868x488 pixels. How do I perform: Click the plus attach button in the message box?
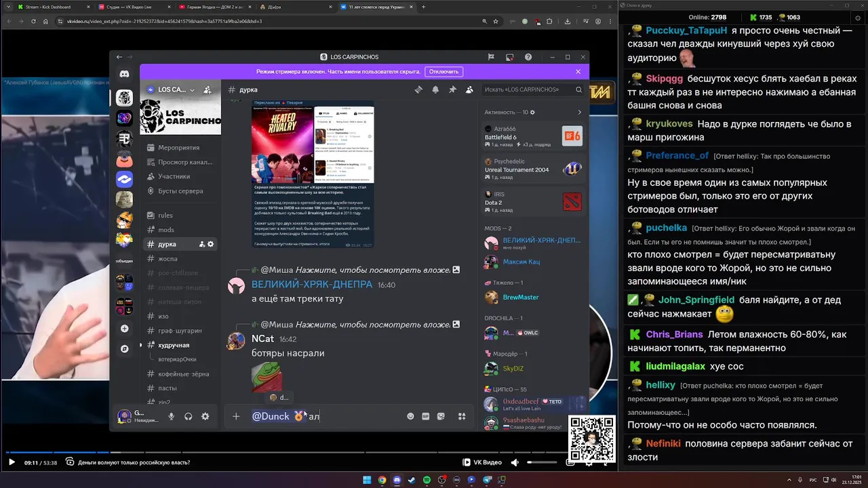[236, 416]
